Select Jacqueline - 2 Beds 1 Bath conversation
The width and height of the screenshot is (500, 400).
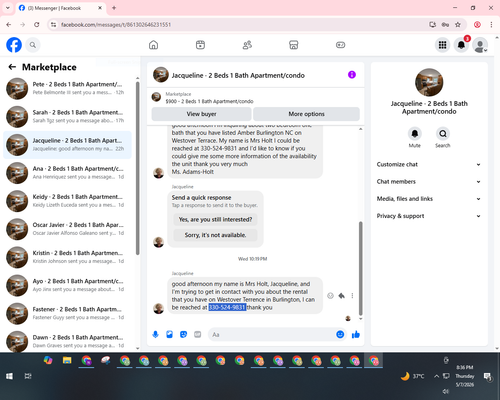[x=67, y=145]
